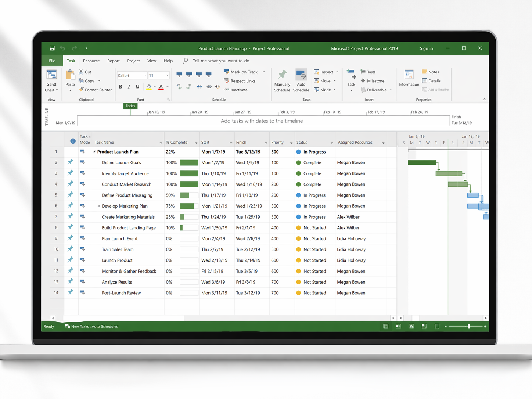Click the Link Tasks chain icon
Image resolution: width=532 pixels, height=399 pixels.
pos(209,87)
